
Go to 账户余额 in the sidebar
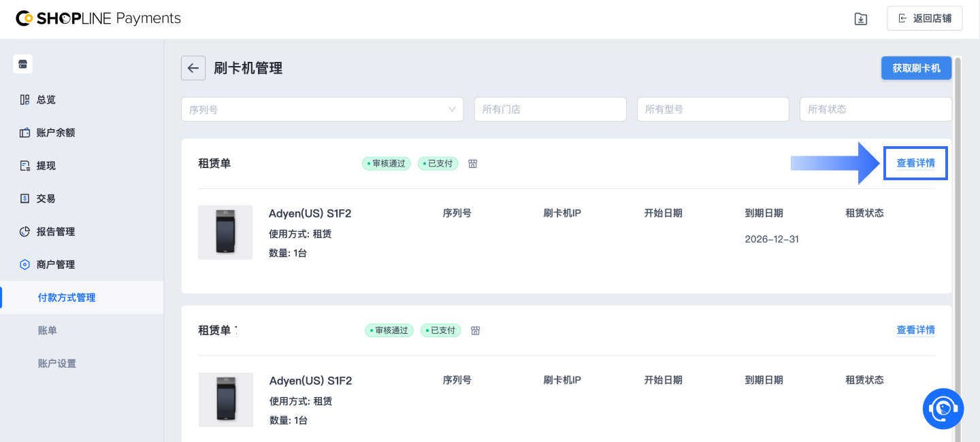pos(55,133)
